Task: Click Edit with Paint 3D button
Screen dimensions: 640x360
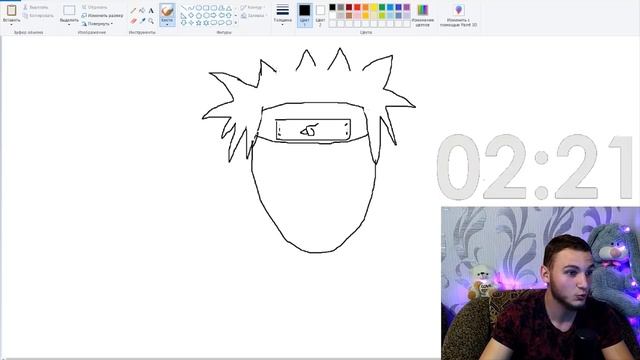Action: click(x=458, y=16)
